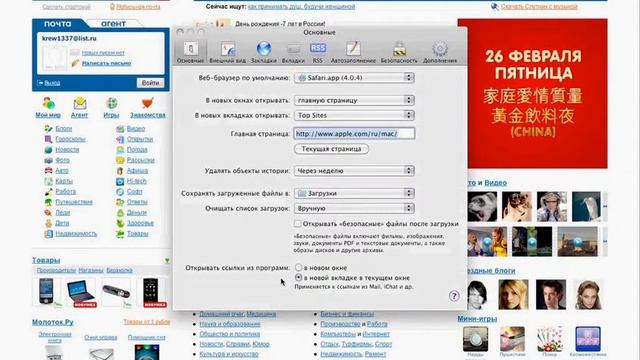This screenshot has height=360, width=640.
Task: Open the Безопасность lock icon pane
Action: (x=399, y=49)
